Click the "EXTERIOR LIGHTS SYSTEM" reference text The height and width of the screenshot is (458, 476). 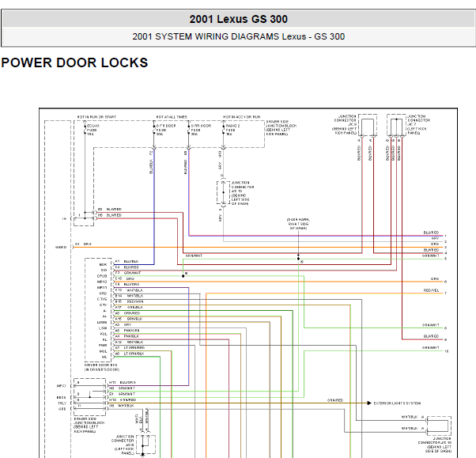[x=397, y=403]
